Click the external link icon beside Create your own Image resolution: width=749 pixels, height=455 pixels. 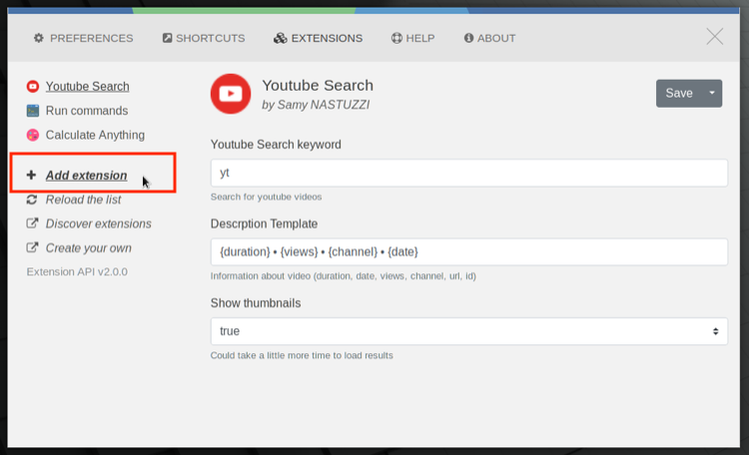click(x=32, y=248)
